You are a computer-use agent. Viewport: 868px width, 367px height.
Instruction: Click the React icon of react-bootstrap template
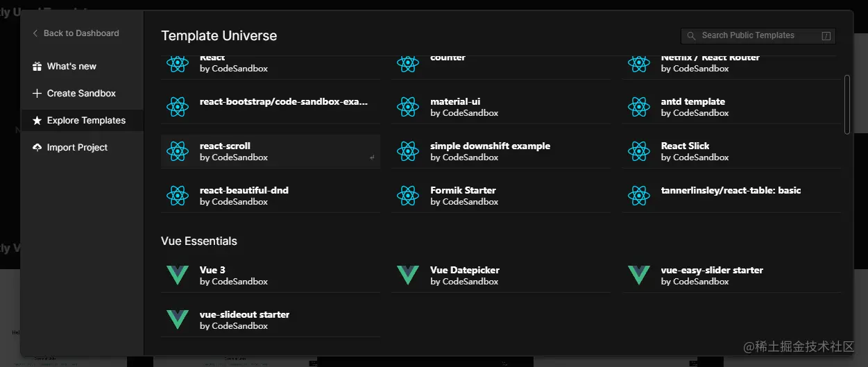coord(178,107)
